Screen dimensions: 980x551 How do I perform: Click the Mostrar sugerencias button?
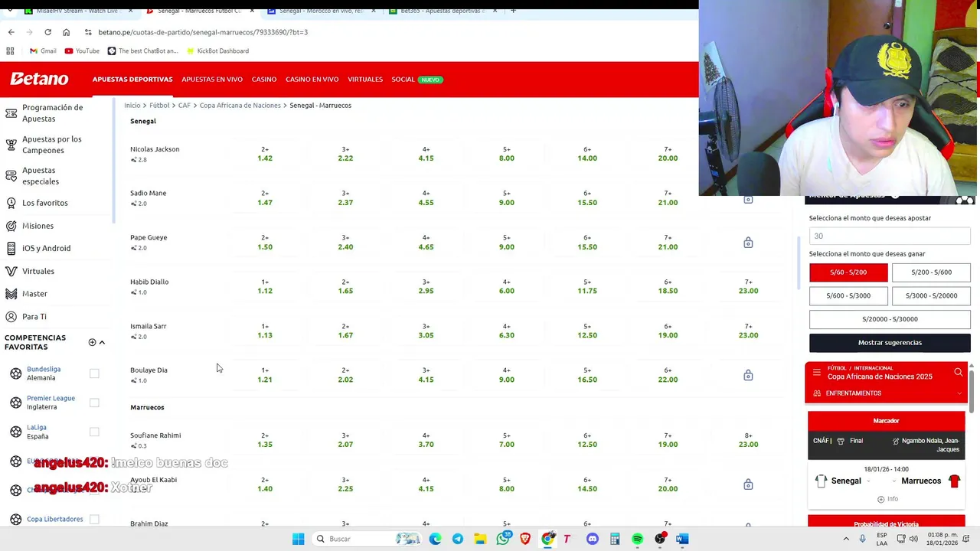(890, 343)
